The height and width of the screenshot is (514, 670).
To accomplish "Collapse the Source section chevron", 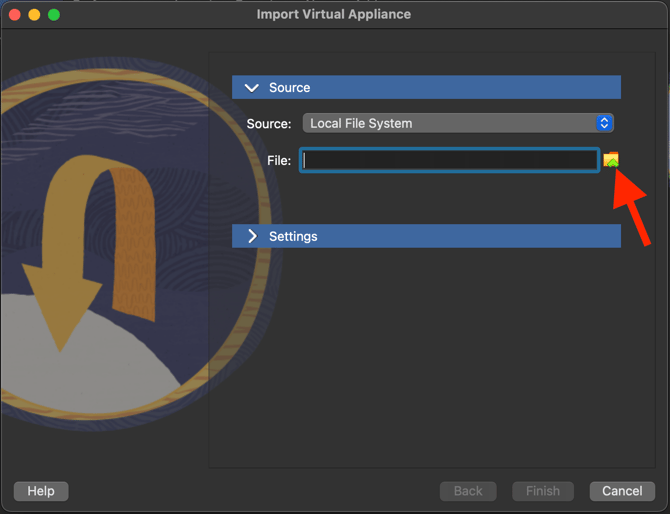I will [252, 88].
